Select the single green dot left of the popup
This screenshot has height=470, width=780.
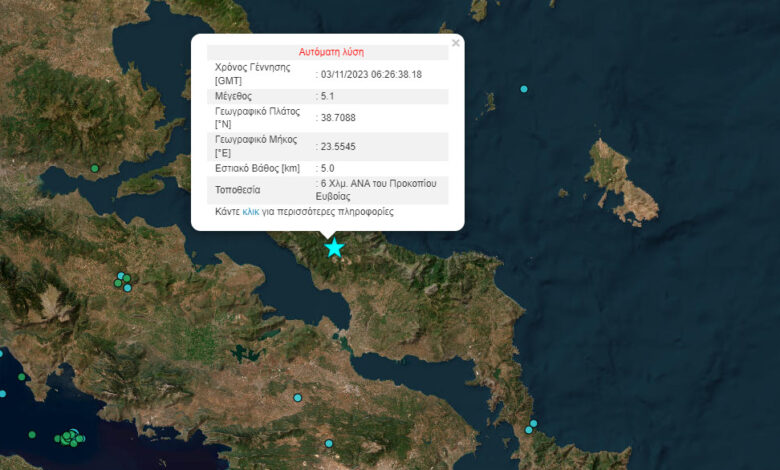[x=95, y=168]
